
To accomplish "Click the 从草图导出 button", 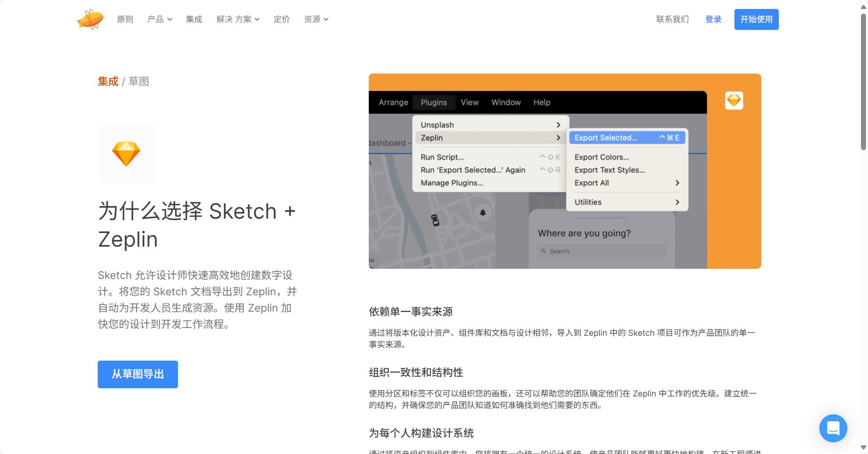I will tap(138, 374).
